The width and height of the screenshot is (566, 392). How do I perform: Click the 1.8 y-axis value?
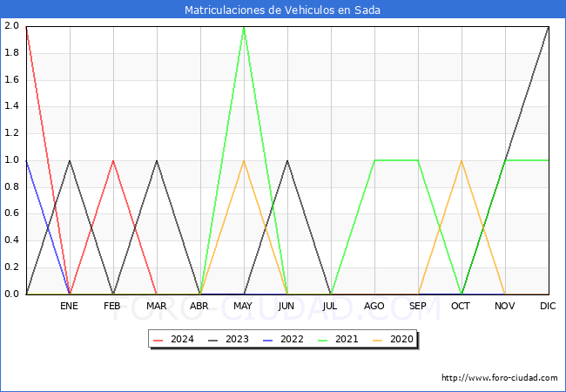pos(11,52)
